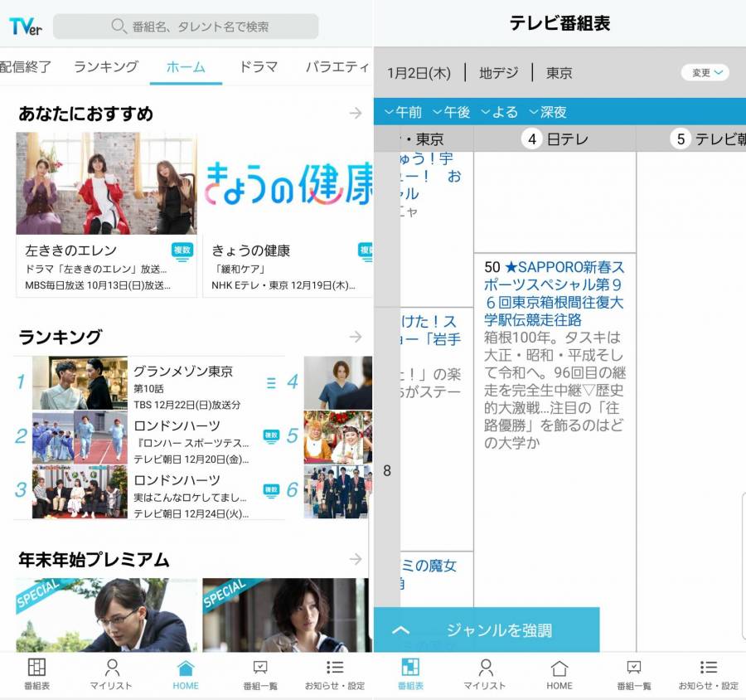Viewport: 746px width, 700px height.
Task: Tap 番組表 icon in right bottom navigation
Action: (410, 667)
